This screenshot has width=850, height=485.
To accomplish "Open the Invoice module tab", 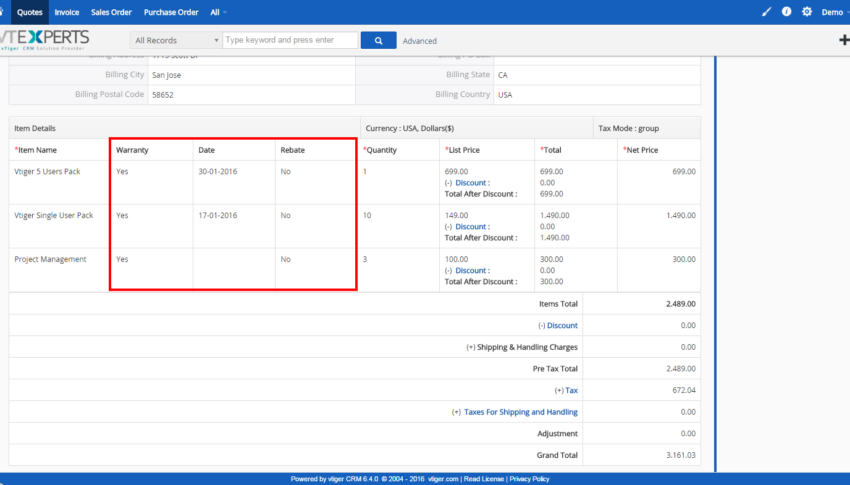I will pyautogui.click(x=67, y=12).
